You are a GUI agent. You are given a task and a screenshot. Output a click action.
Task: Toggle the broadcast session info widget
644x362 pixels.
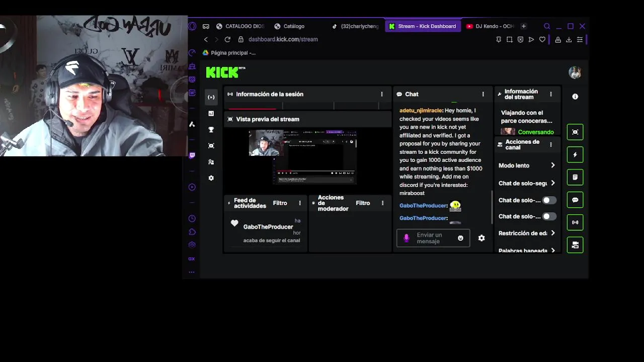coord(575,222)
